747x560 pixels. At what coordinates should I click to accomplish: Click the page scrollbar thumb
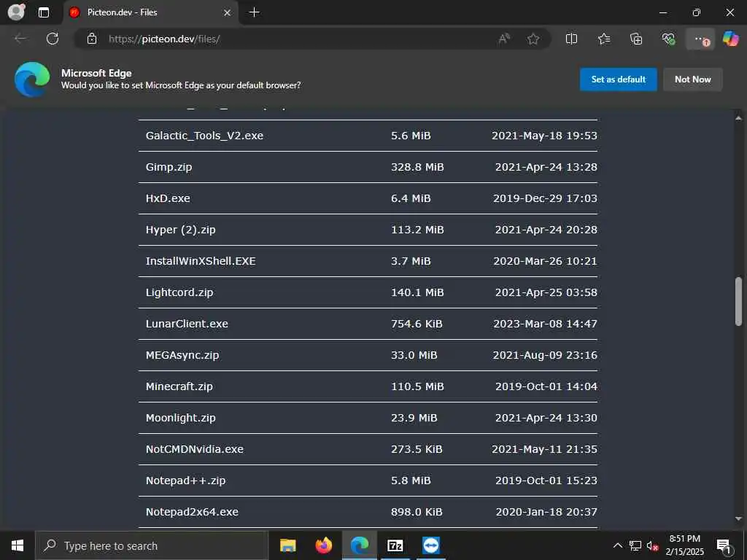[x=738, y=301]
